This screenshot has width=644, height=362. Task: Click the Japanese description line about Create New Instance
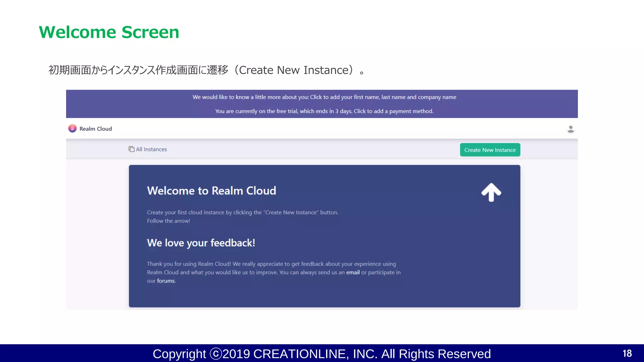point(206,70)
